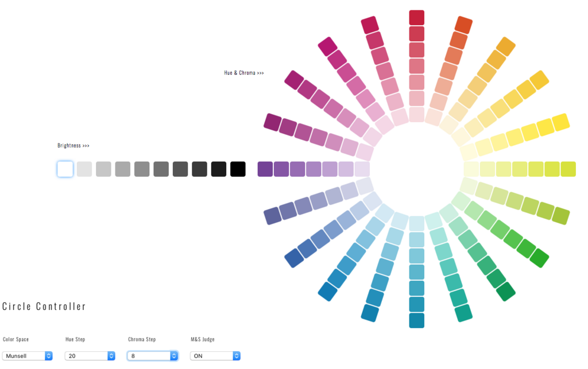Screen dimensions: 588x369
Task: Open the M&S Judge dropdown showing ON
Action: coord(215,356)
